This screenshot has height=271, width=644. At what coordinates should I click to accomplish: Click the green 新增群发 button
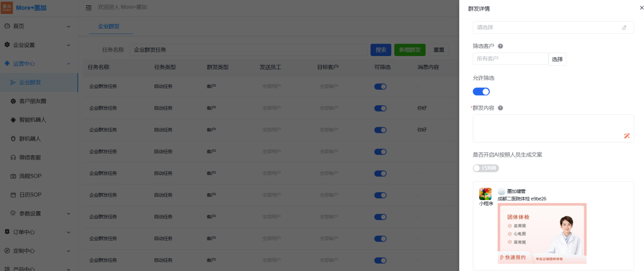point(410,50)
